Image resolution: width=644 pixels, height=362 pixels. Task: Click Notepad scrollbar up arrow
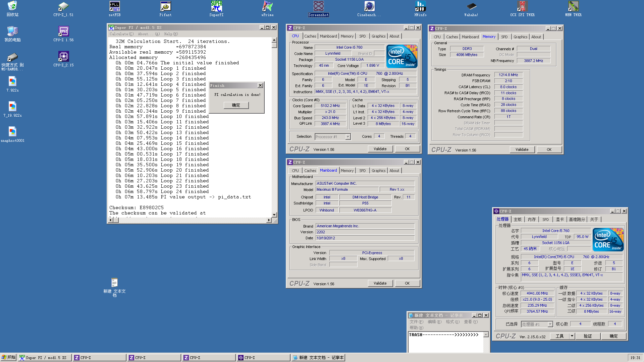pos(486,335)
